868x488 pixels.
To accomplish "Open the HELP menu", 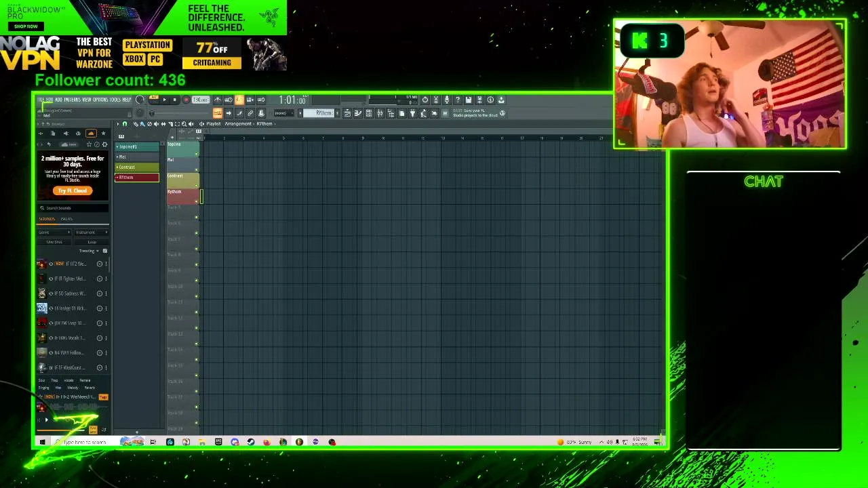I will (127, 100).
